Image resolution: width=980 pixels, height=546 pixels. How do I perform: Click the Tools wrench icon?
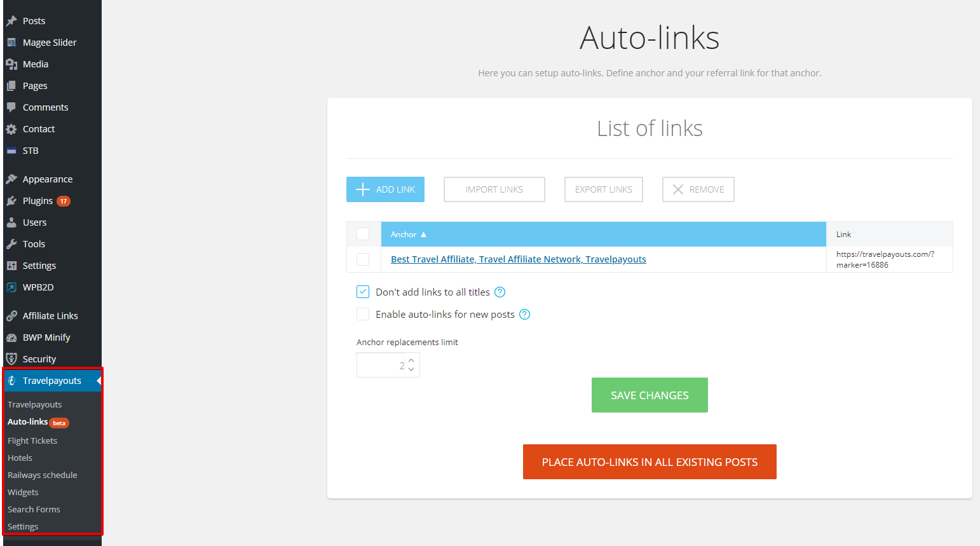click(11, 244)
